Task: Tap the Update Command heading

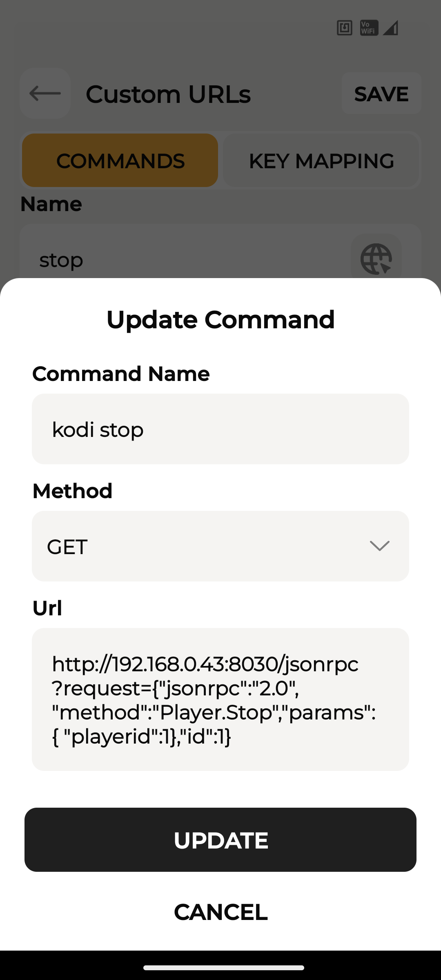Action: [x=220, y=319]
